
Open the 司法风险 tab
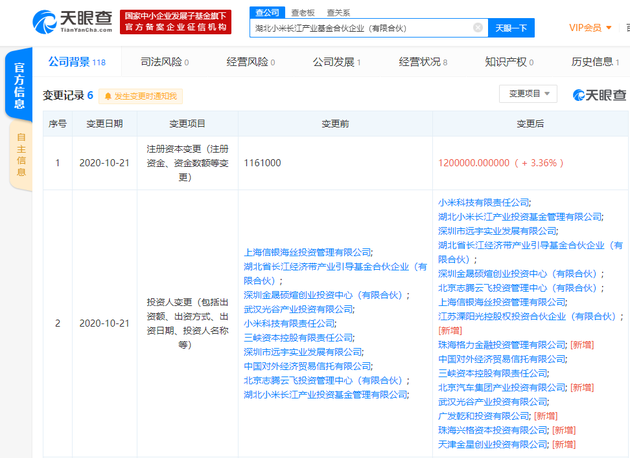coord(165,62)
